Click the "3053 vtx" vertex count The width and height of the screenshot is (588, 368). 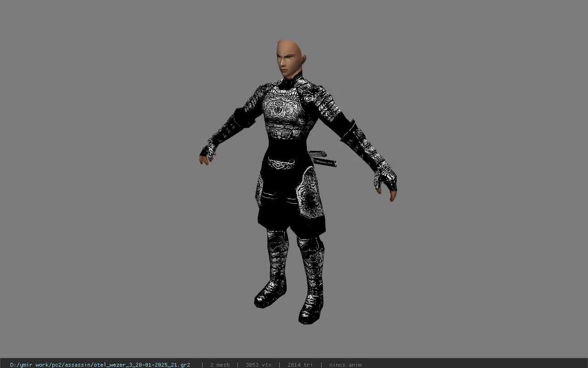coord(258,365)
